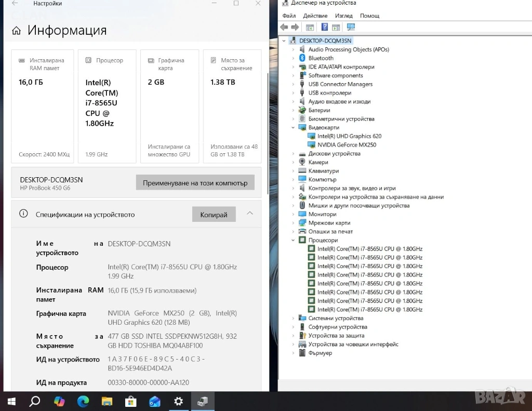Click the info icon next to Спецификации на устройството

[23, 214]
